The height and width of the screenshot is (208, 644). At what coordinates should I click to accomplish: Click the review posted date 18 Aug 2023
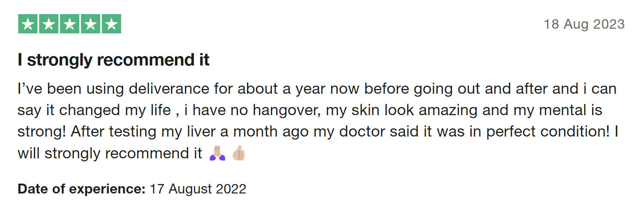click(x=584, y=24)
